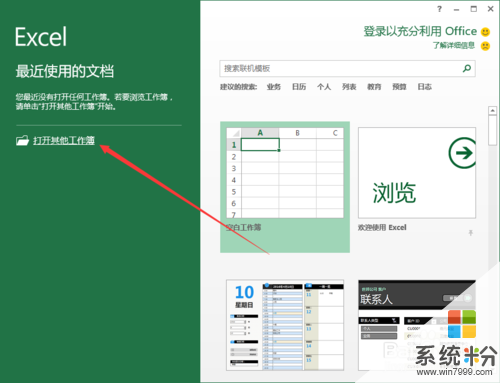This screenshot has height=383, width=500.
Task: Open the 浏览 welcome tour template
Action: (417, 173)
